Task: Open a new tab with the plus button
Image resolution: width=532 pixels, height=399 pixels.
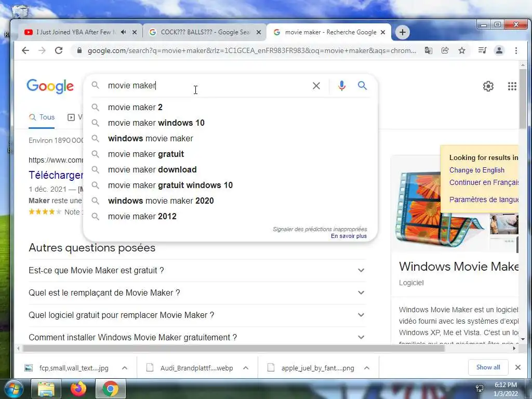Action: (403, 32)
